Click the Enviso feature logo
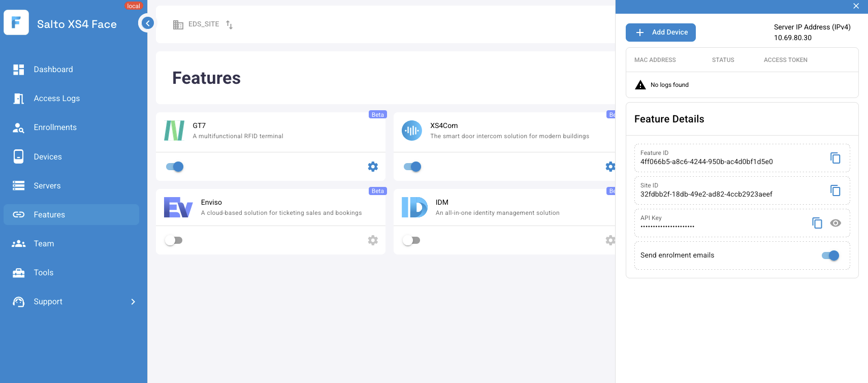The image size is (868, 383). [x=178, y=207]
